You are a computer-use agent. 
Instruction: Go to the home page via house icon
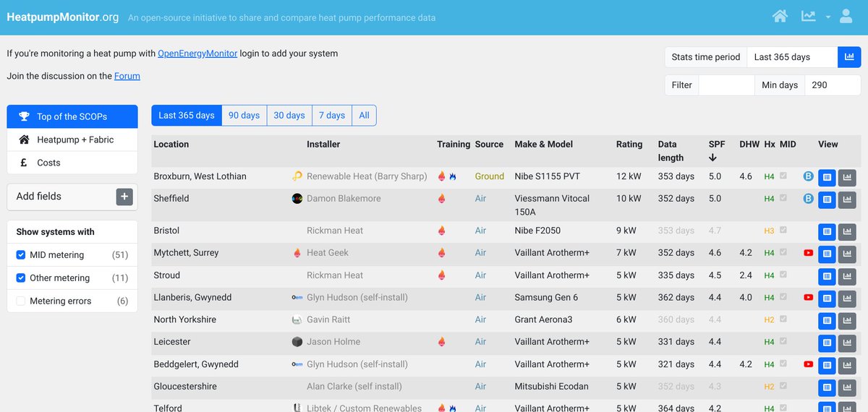point(780,16)
